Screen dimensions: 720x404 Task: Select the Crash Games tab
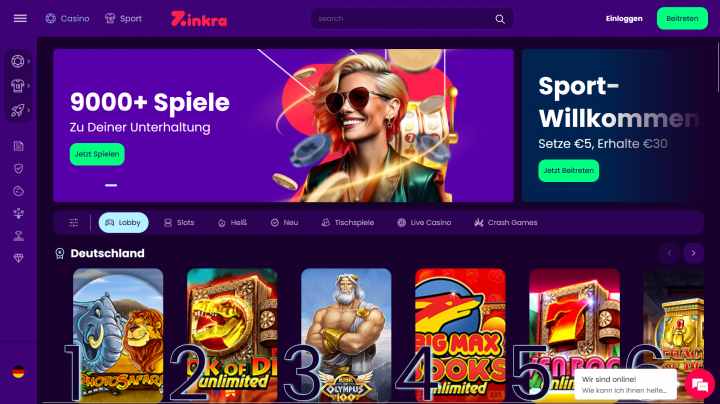pos(506,223)
